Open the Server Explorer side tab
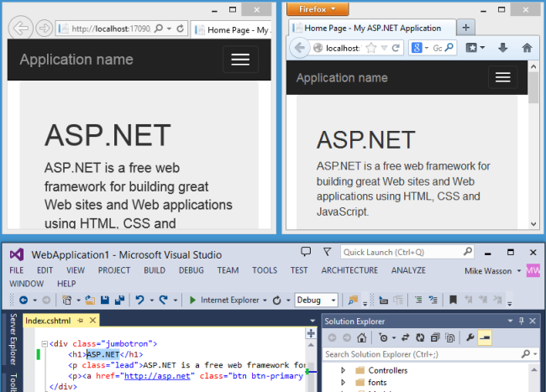The height and width of the screenshot is (392, 546). [x=13, y=339]
